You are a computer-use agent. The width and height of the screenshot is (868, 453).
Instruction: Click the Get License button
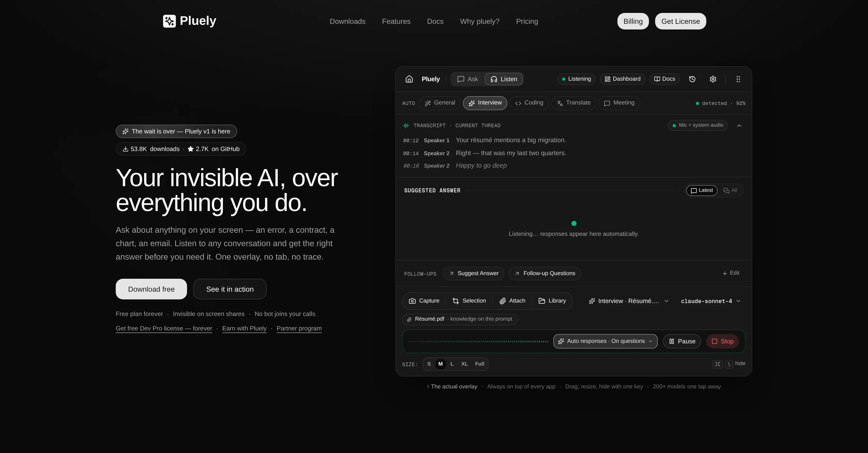tap(680, 21)
